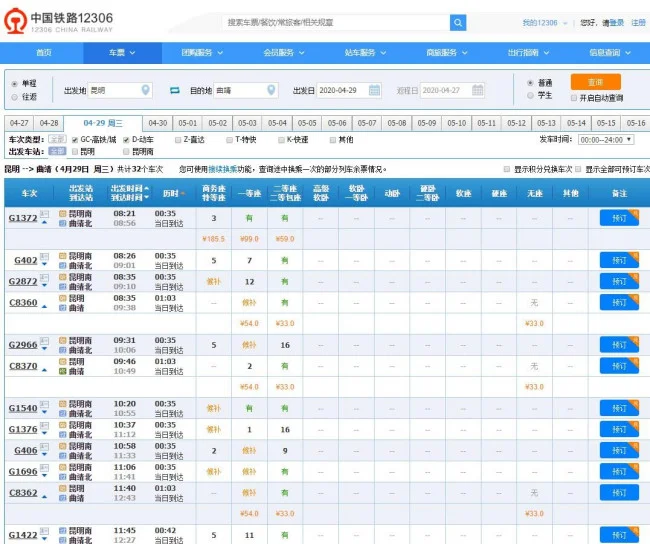Click 预订 to book train G1372
The image size is (650, 544).
pos(619,218)
